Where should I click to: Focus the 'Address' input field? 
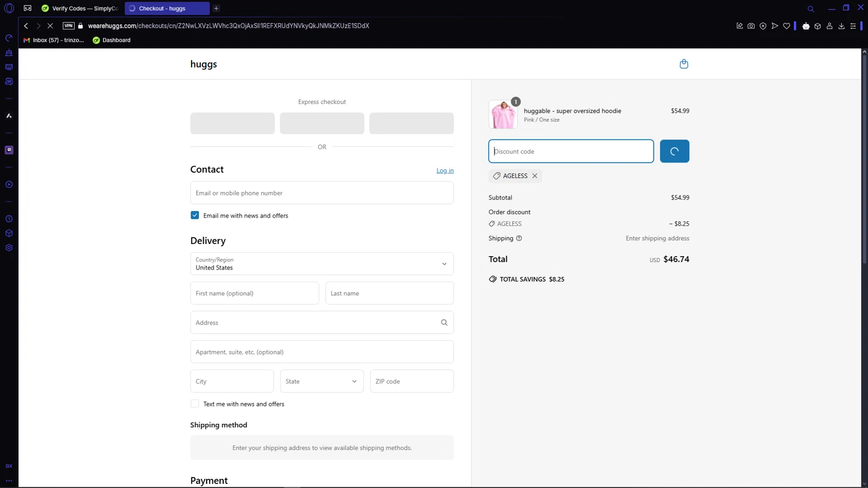coord(322,323)
